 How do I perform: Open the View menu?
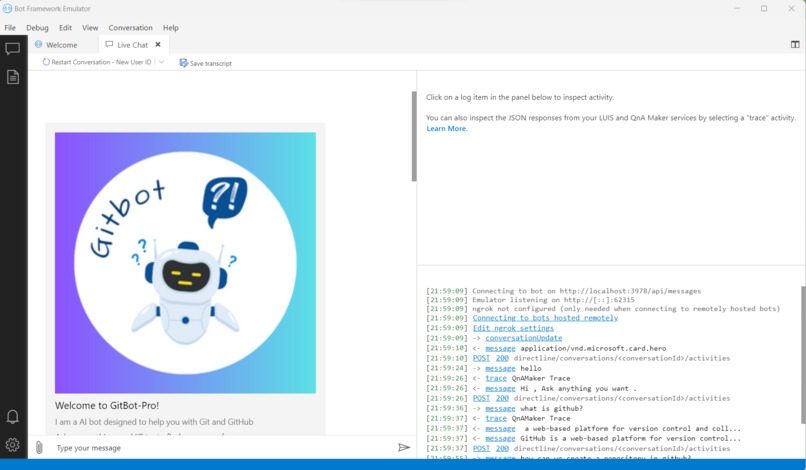coord(90,28)
